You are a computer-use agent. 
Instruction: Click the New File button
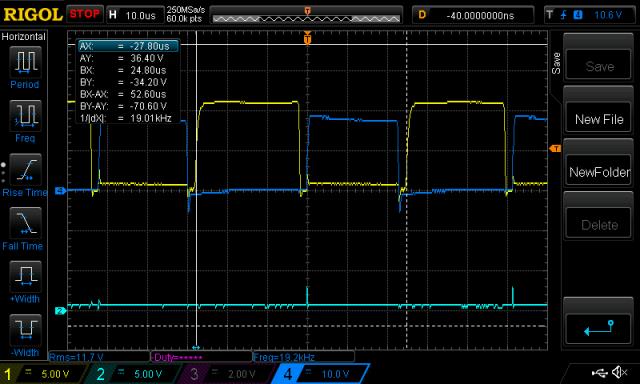tap(599, 120)
